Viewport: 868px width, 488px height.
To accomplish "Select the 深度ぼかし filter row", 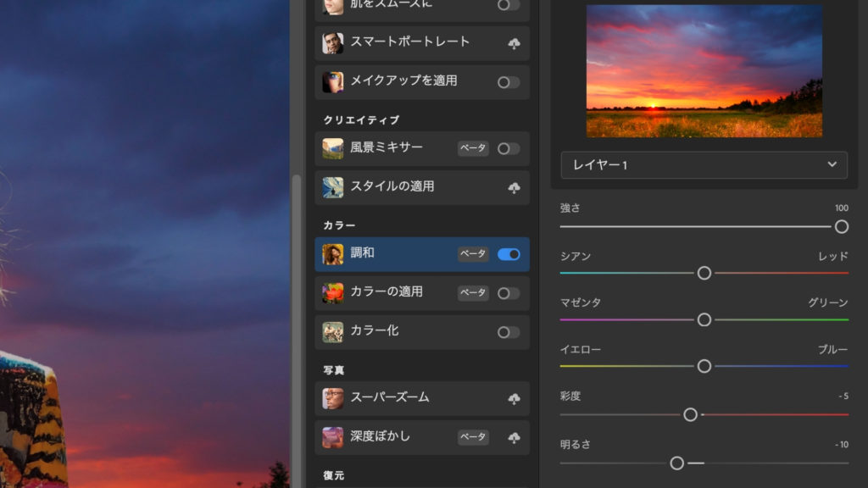I will [x=390, y=437].
